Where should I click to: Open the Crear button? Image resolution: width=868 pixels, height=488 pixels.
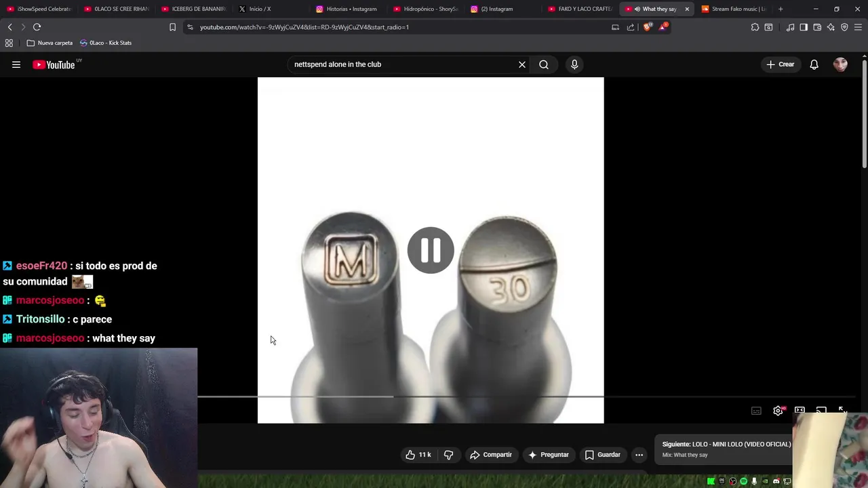[x=780, y=64]
